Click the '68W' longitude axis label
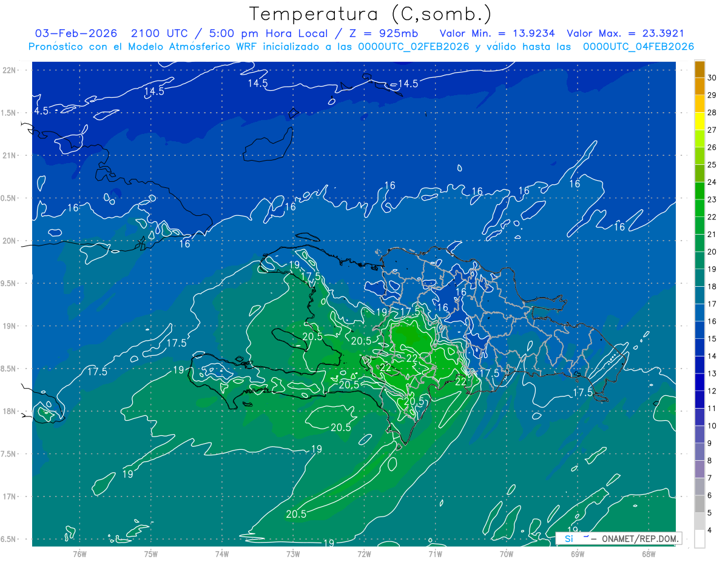Screen dimensions: 728x562 (649, 554)
